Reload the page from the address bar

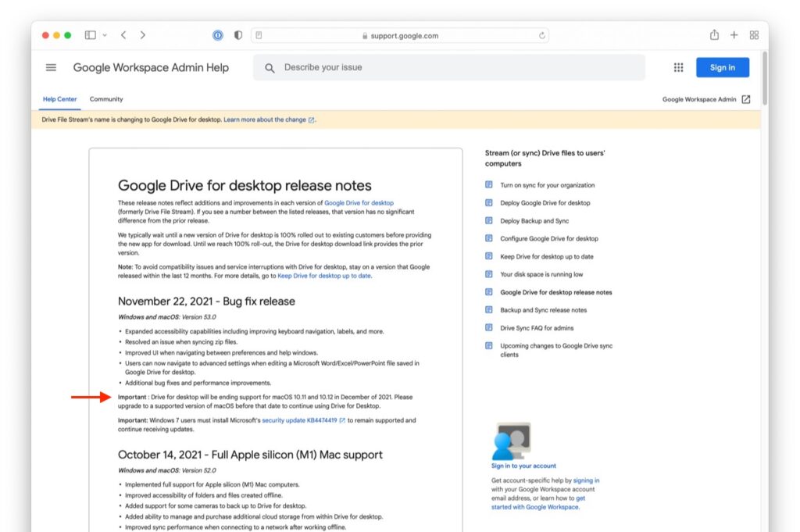coord(541,34)
